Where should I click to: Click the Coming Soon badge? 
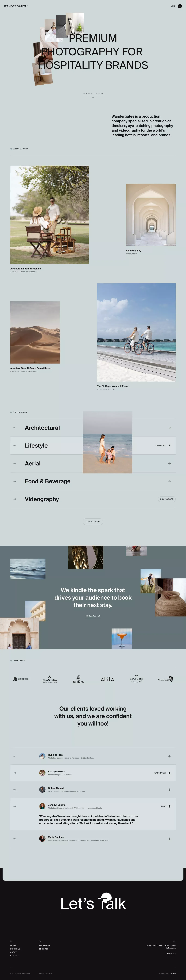[x=167, y=499]
